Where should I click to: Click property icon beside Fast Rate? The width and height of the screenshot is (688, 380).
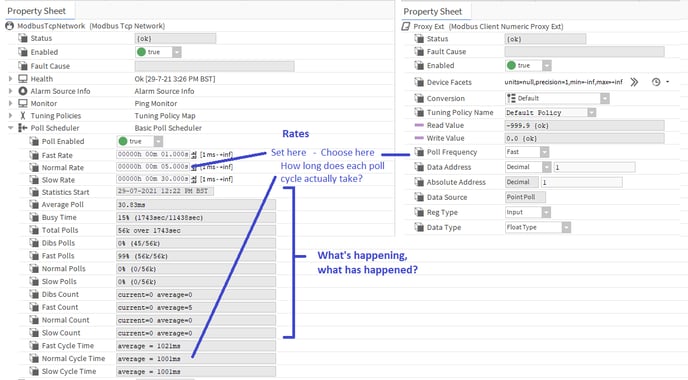coord(34,155)
